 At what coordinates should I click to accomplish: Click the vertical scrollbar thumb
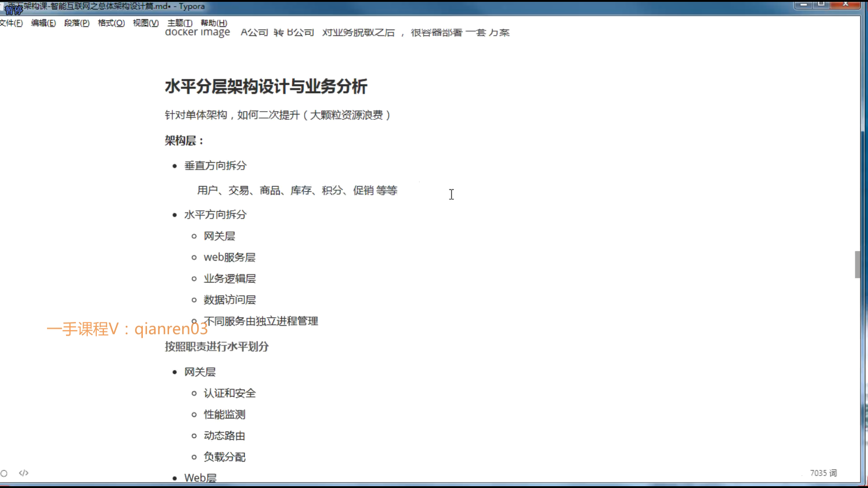[x=857, y=265]
